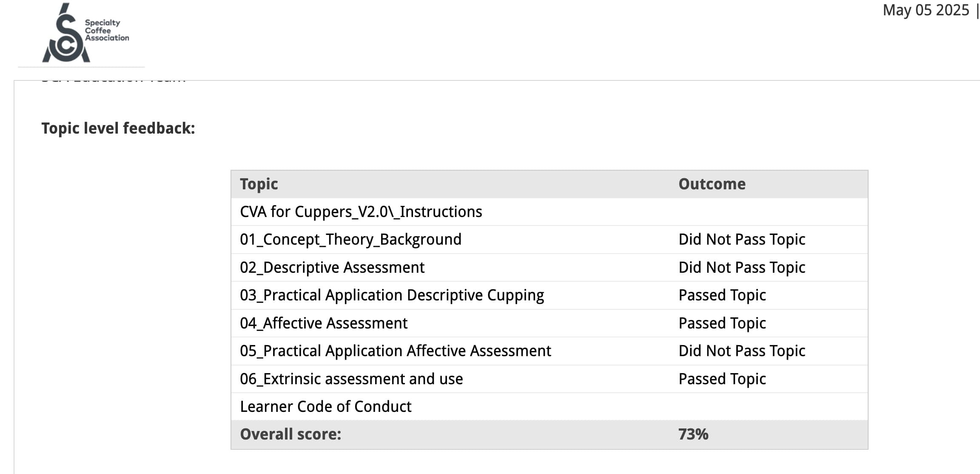Screen dimensions: 980x474
Task: Click the 01_Concept_Theory_Background topic
Action: (350, 240)
